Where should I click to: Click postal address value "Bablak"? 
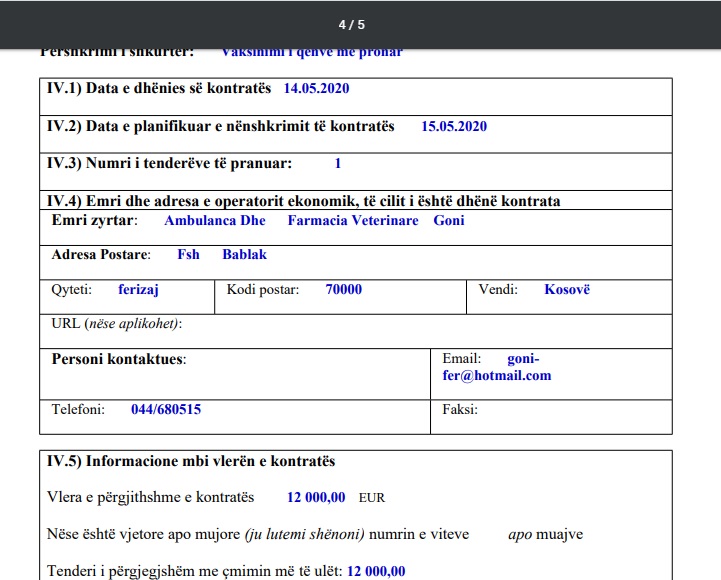point(245,254)
